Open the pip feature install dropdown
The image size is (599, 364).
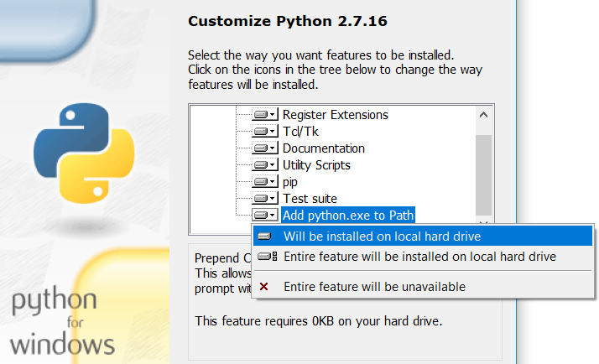tap(265, 182)
